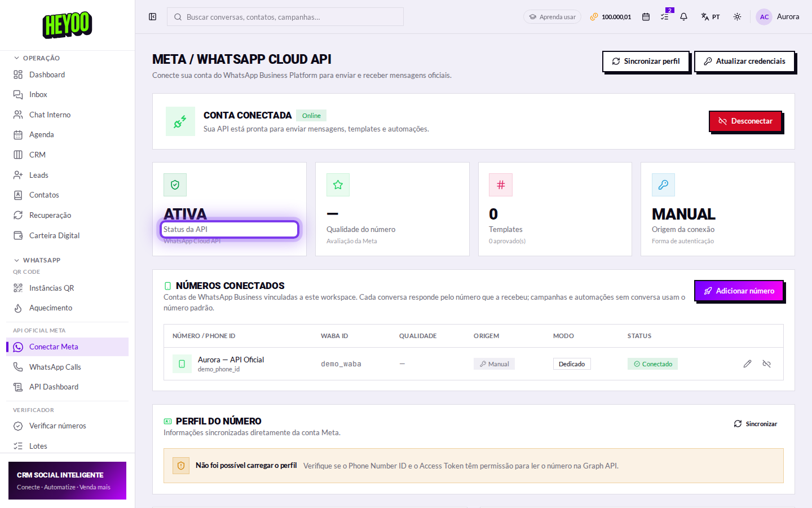Open Inbox in sidebar
Screen dimensions: 812x508
tap(67, 94)
